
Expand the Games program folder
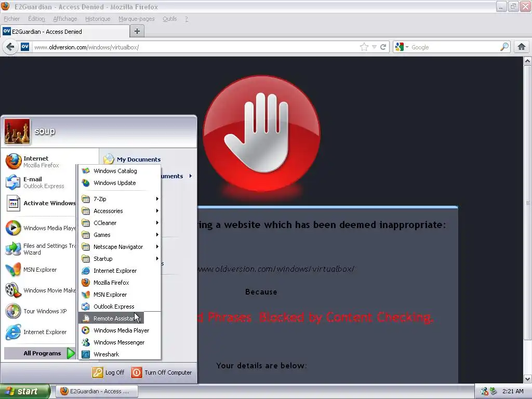[x=119, y=235]
